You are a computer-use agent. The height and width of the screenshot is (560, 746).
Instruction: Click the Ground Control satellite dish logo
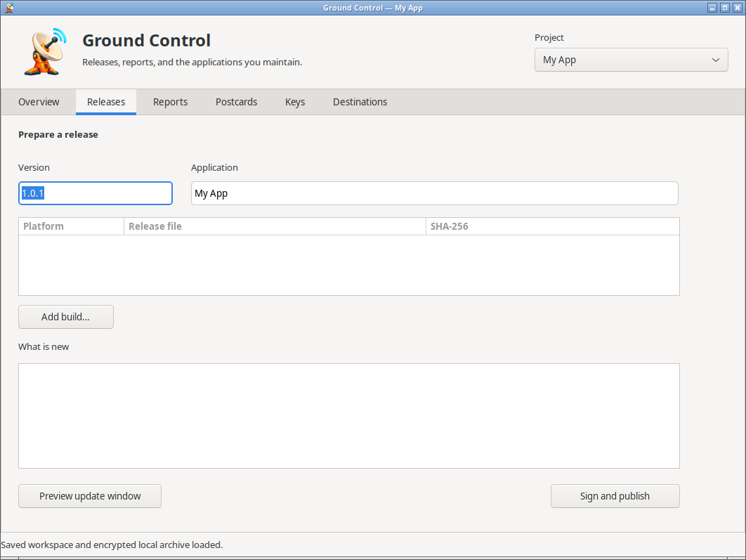pos(45,51)
